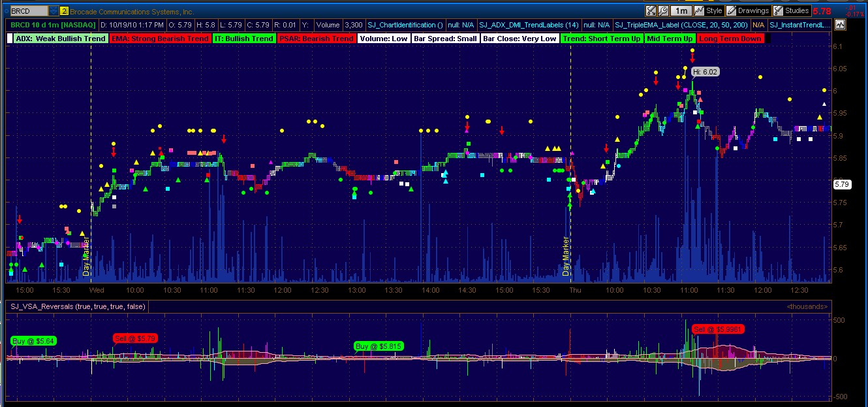Click the IT: Bullish Trend label
The width and height of the screenshot is (868, 407).
244,39
